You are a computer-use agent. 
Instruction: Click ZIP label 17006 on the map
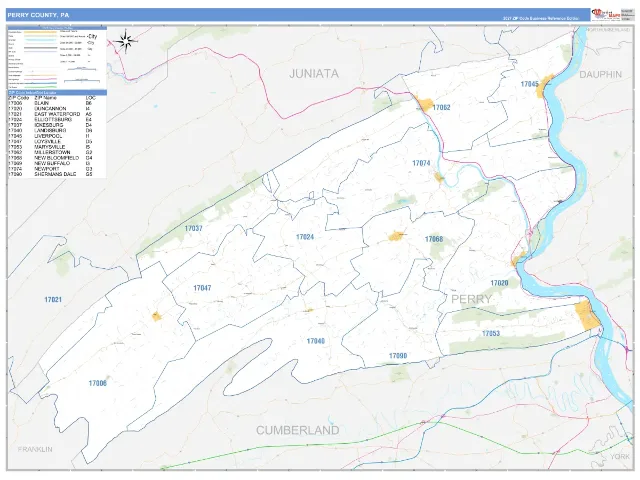[98, 383]
